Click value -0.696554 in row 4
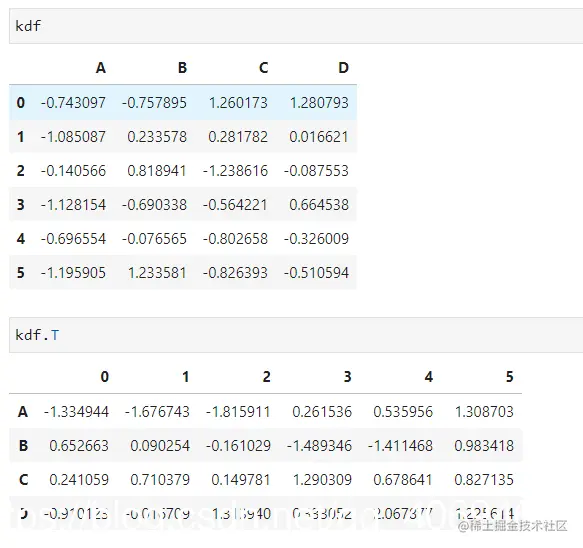The image size is (583, 548). [73, 239]
